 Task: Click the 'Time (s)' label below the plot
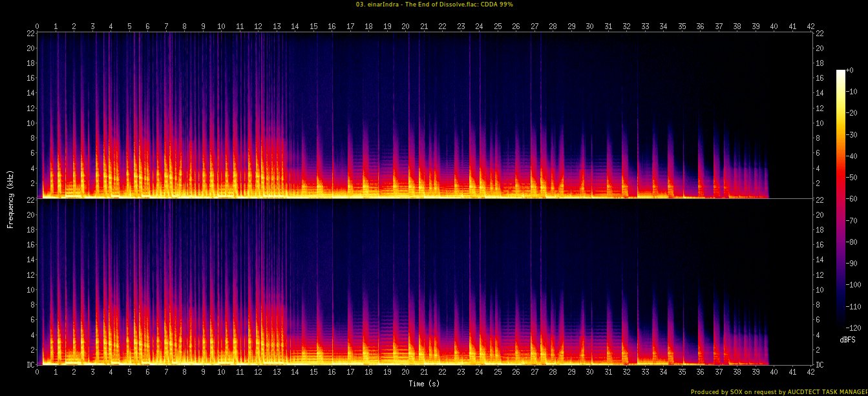point(425,383)
